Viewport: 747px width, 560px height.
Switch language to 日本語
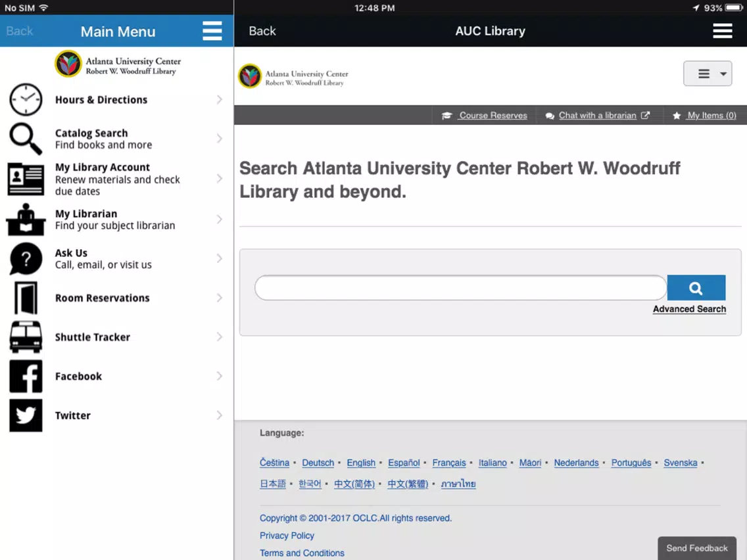pos(272,484)
